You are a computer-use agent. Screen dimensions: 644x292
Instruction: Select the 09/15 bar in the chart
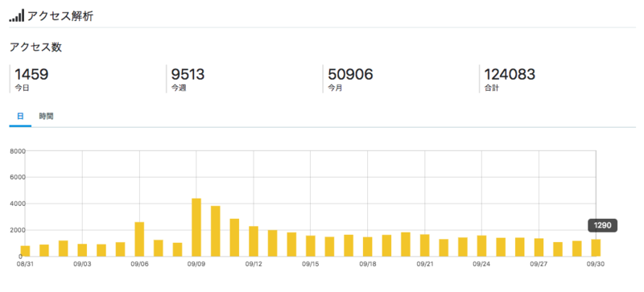tap(311, 246)
